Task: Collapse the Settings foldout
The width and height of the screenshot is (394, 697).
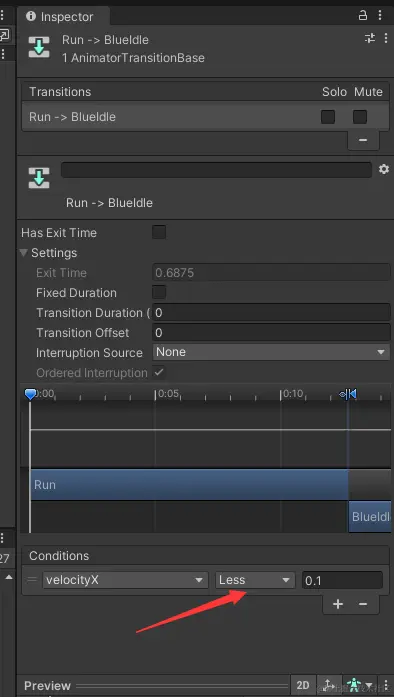Action: (x=24, y=252)
